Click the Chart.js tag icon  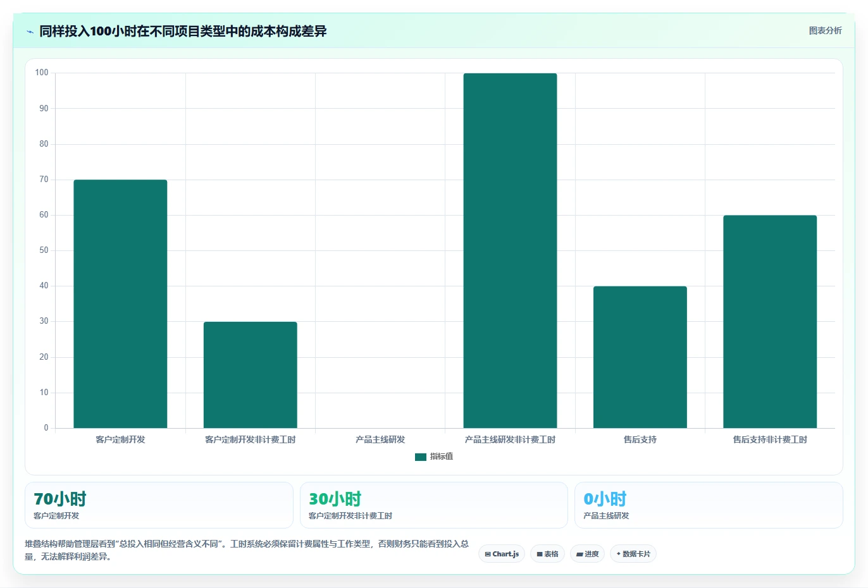(488, 554)
